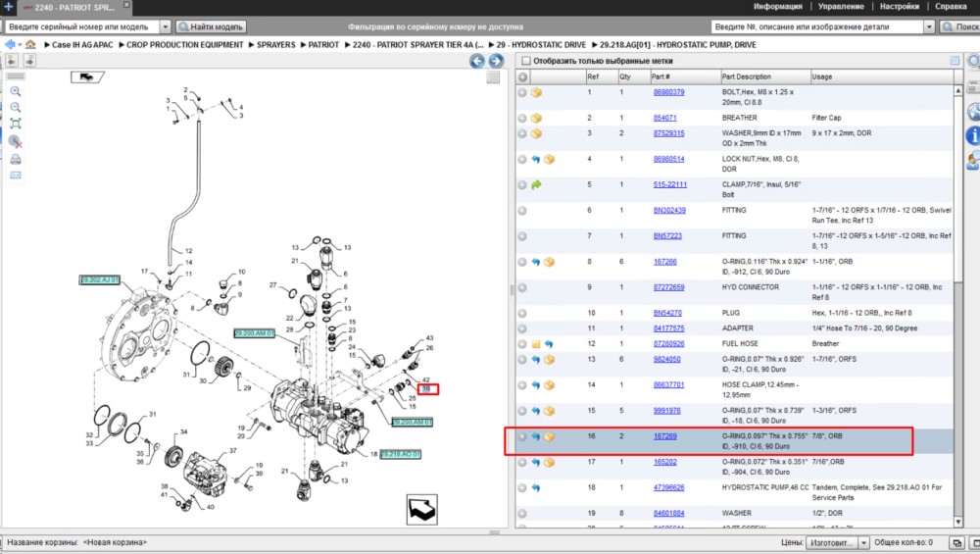Screen dimensions: 980x554
Task: Click 29 - HYDROSTATIC DRIVE breadcrumb
Action: pos(541,45)
